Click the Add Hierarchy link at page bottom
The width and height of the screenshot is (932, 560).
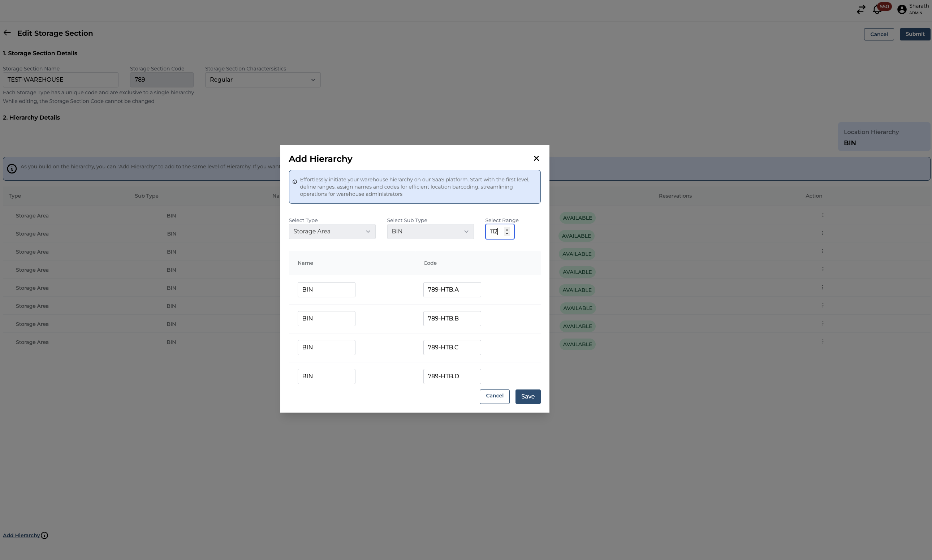tap(21, 535)
